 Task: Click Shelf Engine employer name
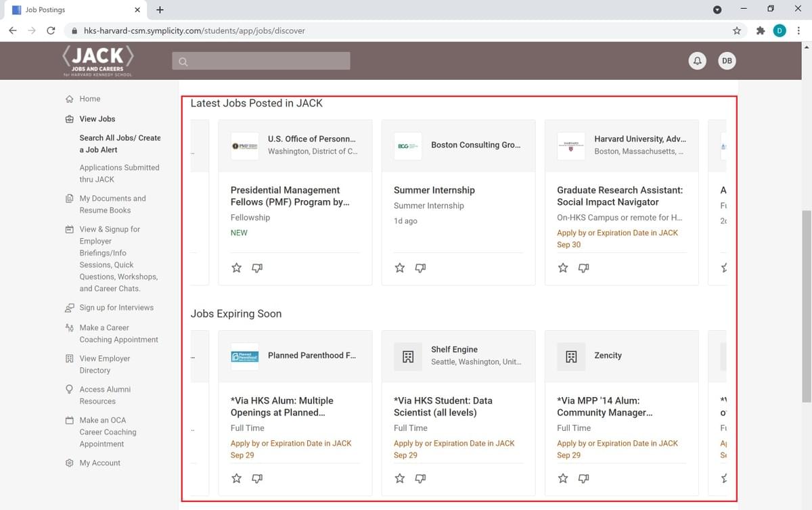pyautogui.click(x=454, y=350)
